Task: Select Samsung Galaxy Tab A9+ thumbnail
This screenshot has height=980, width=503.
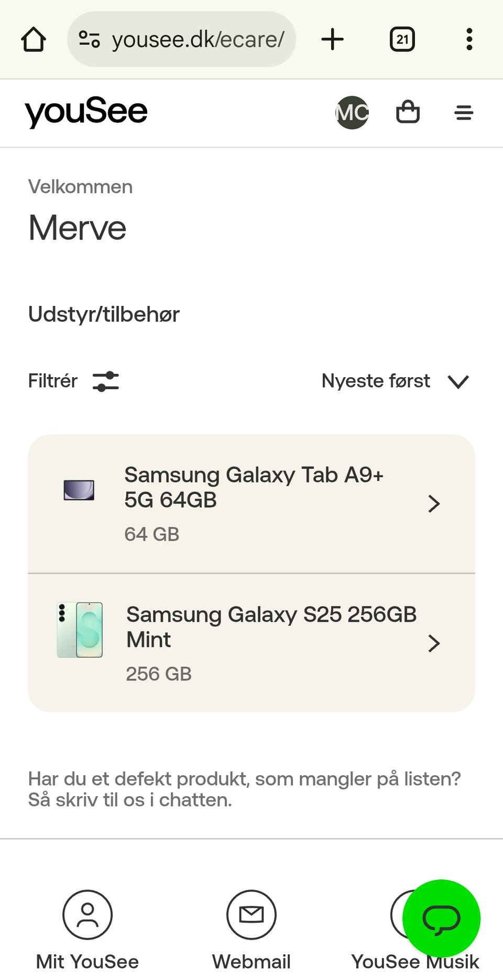Action: [79, 490]
